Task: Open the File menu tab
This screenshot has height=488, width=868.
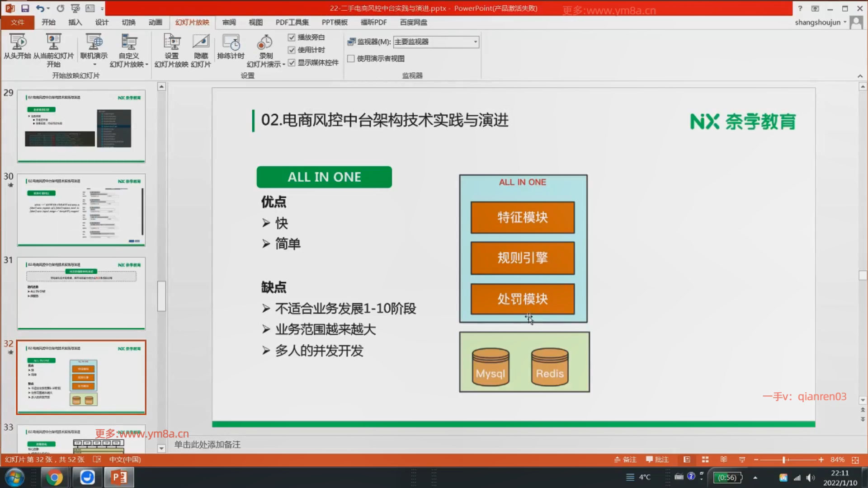Action: pyautogui.click(x=17, y=22)
